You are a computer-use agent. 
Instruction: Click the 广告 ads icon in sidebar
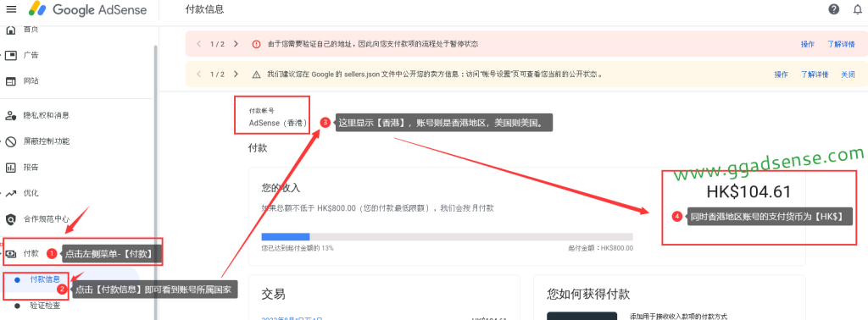11,55
